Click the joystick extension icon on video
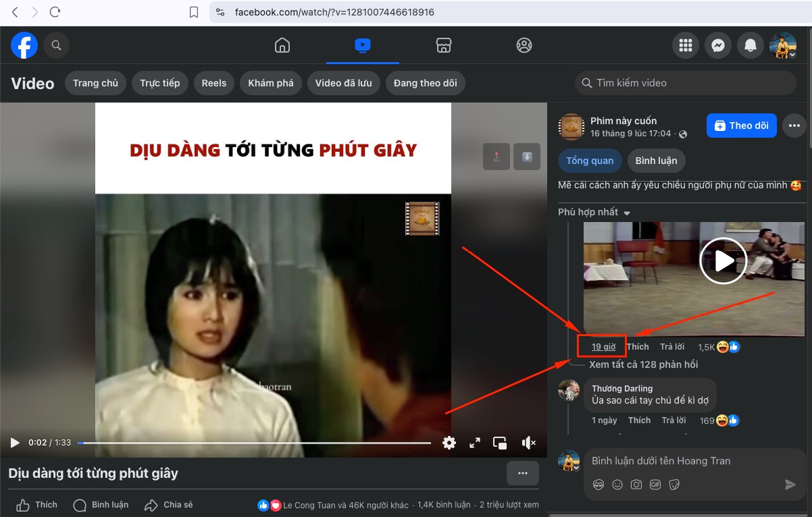The height and width of the screenshot is (517, 812). tap(497, 157)
